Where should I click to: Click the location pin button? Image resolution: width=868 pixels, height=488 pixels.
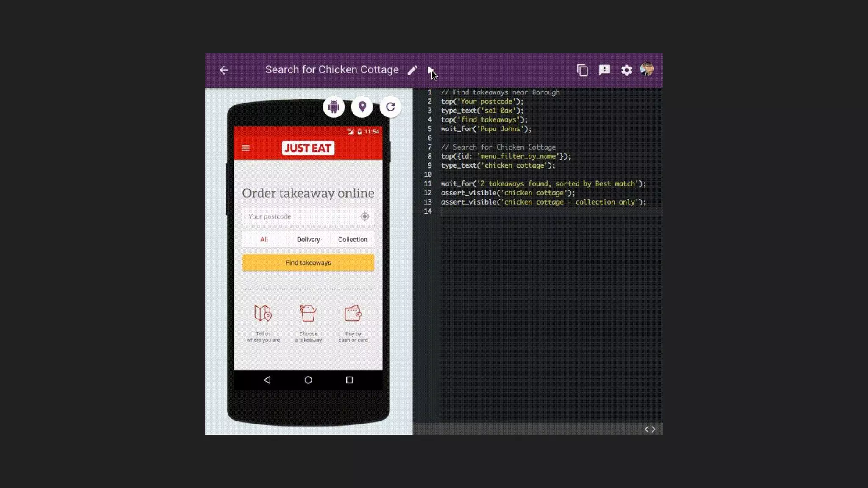click(362, 107)
